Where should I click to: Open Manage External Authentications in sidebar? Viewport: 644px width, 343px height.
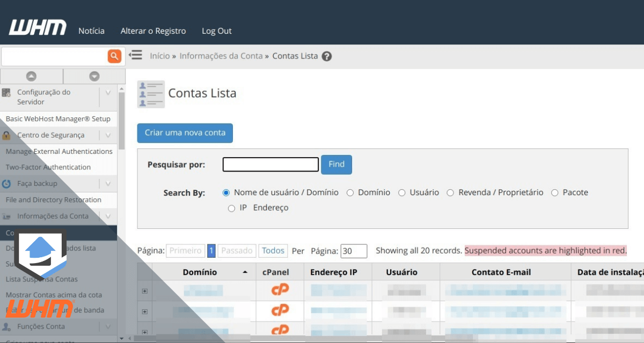point(58,152)
